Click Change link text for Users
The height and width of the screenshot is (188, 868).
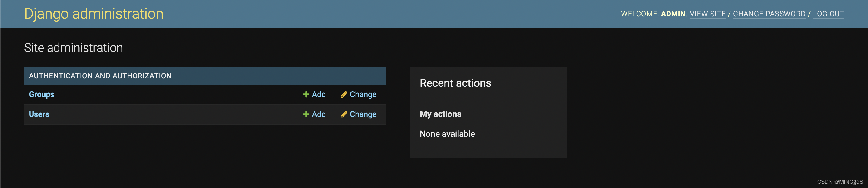[363, 114]
